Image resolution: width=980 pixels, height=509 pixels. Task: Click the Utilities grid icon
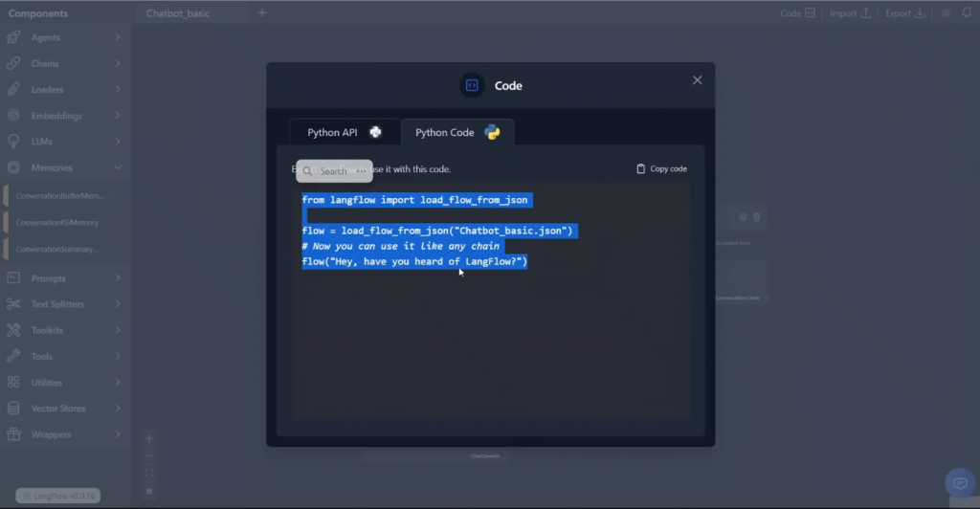pyautogui.click(x=13, y=382)
